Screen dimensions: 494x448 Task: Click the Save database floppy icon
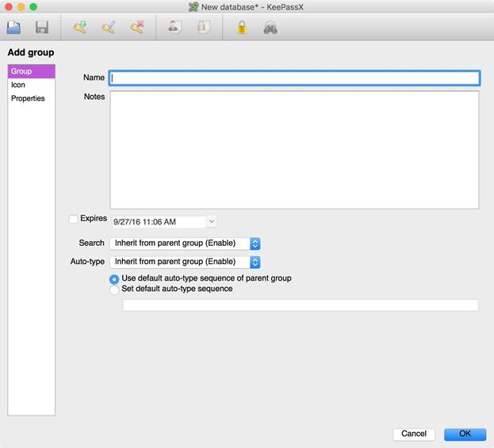point(42,28)
